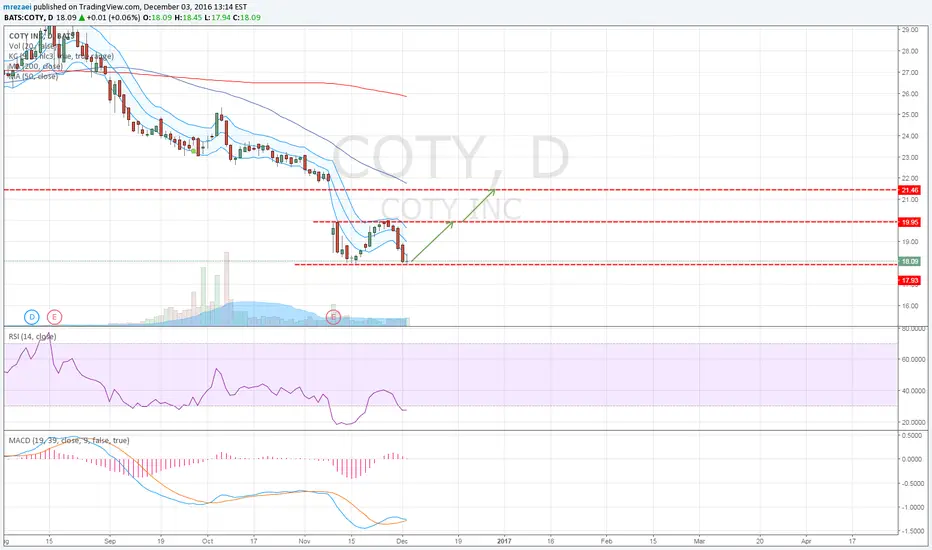Image resolution: width=932 pixels, height=550 pixels.
Task: Click the 'Nov' label on date axis
Action: click(x=304, y=541)
